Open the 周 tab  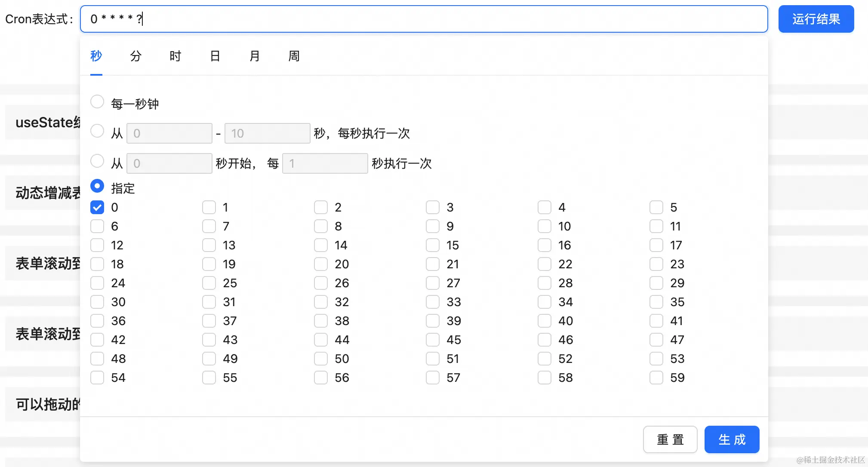point(294,56)
